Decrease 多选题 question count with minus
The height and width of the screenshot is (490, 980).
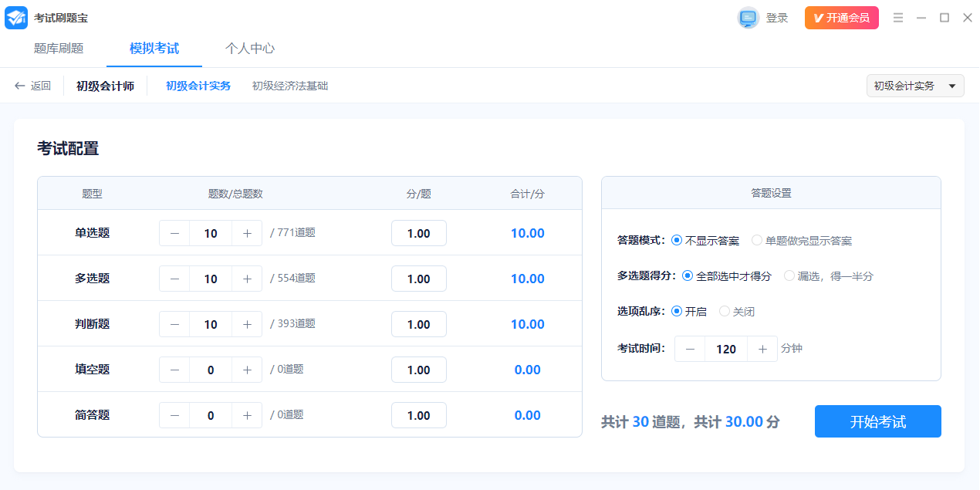click(174, 279)
